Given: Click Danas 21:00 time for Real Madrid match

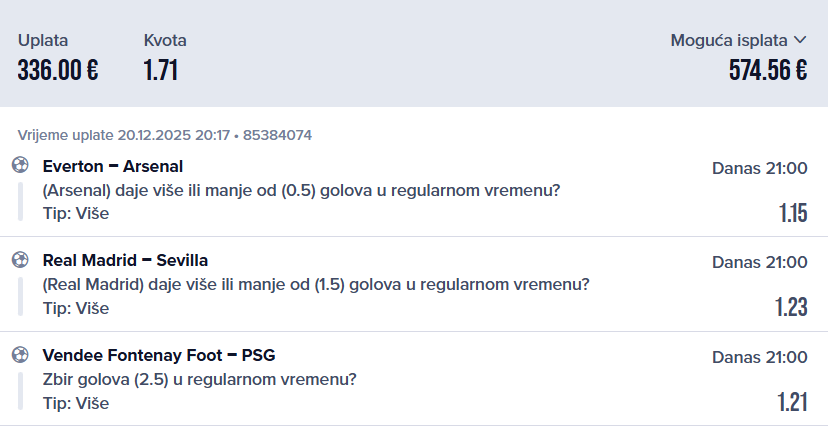Looking at the screenshot, I should [759, 262].
